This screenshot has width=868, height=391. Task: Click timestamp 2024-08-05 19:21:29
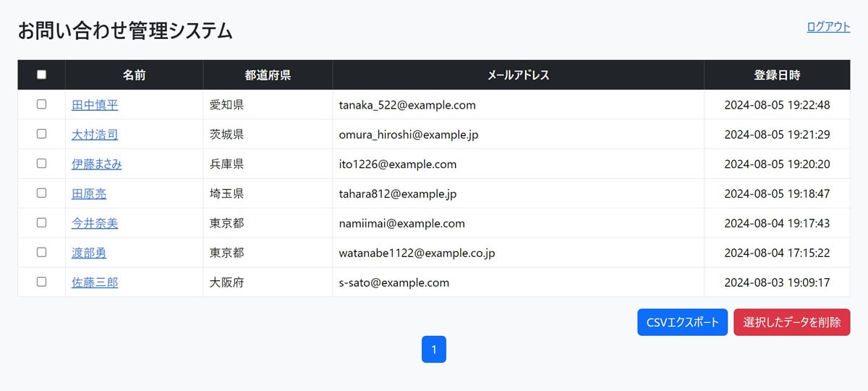point(777,135)
